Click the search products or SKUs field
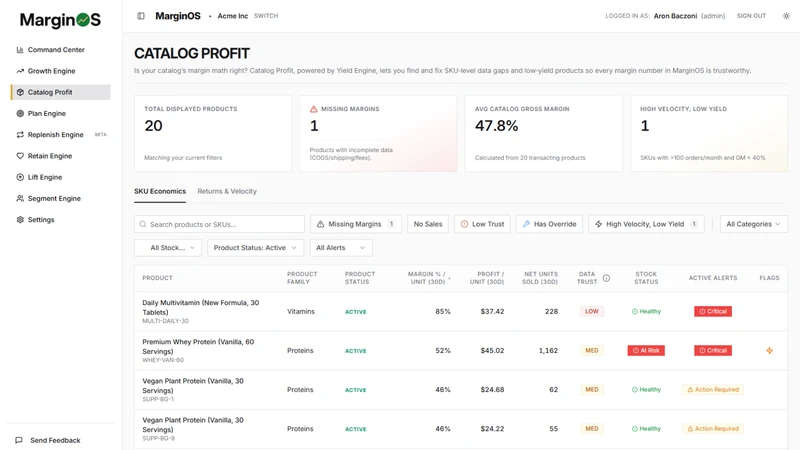The height and width of the screenshot is (450, 800). click(x=219, y=224)
